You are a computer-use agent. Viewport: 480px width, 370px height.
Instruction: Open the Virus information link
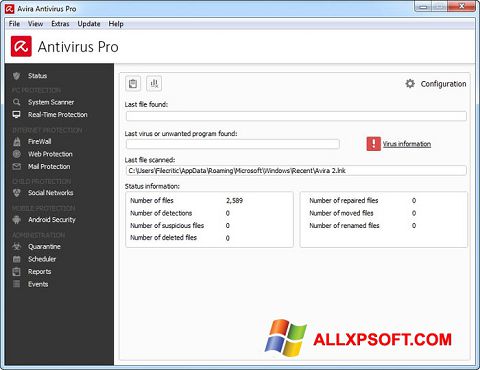click(x=407, y=144)
